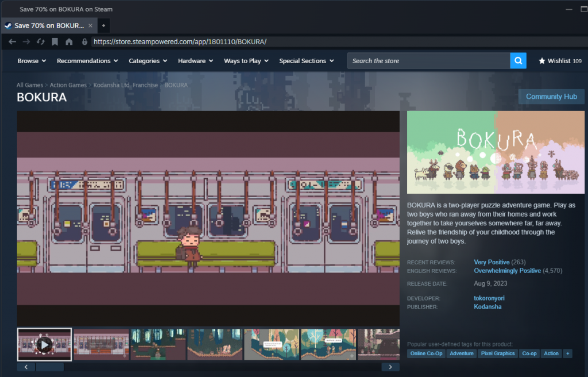The height and width of the screenshot is (377, 588).
Task: Click the thumbnail strip scrollbar handle
Action: click(x=49, y=367)
